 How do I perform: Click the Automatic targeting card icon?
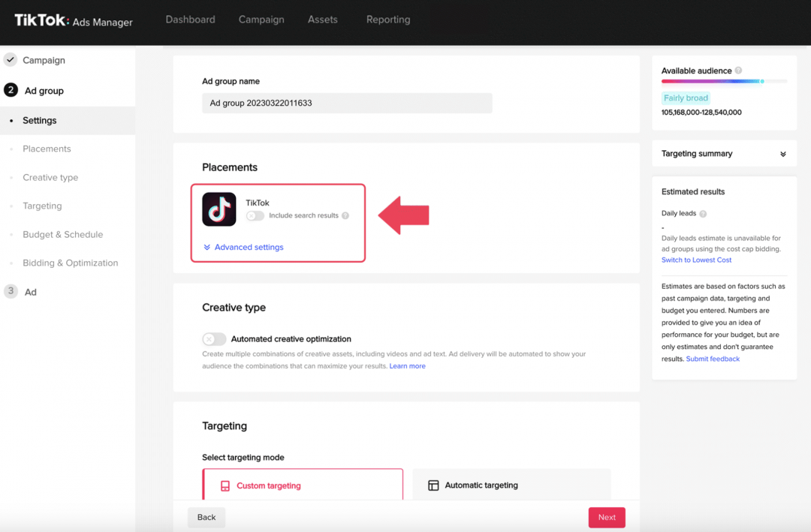click(433, 485)
